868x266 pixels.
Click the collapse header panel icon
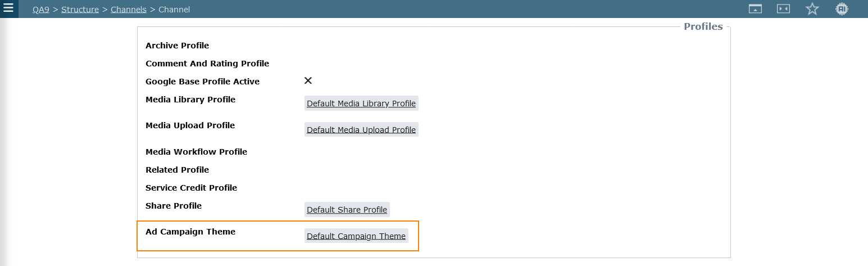(x=755, y=9)
